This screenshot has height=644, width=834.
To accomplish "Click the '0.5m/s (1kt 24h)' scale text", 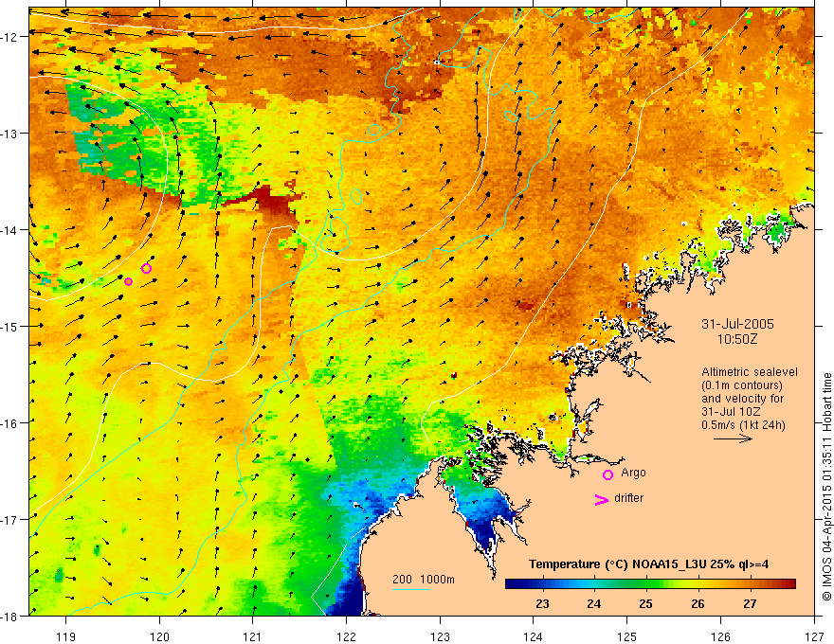I will pos(743,425).
